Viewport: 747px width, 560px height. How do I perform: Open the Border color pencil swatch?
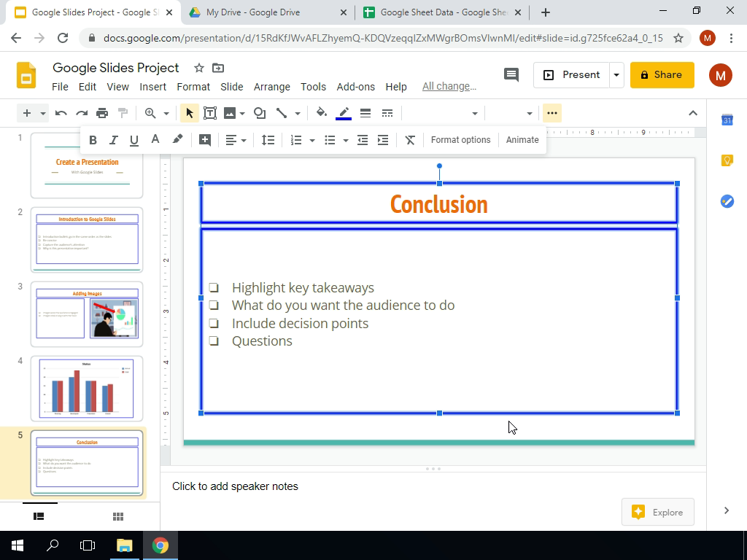(x=344, y=113)
